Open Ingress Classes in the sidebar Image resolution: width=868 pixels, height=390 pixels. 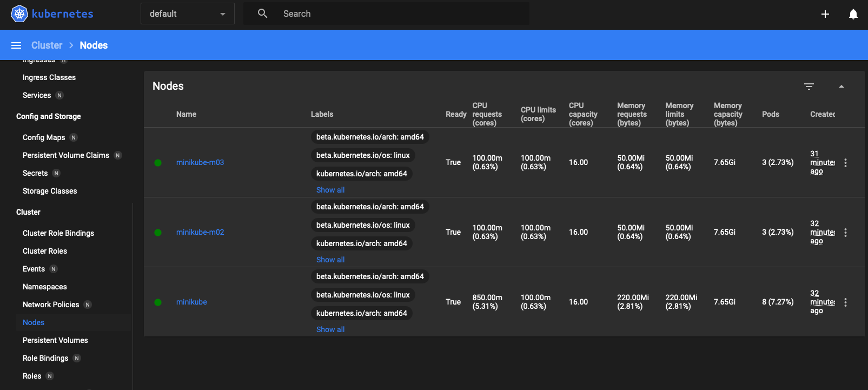click(x=49, y=77)
